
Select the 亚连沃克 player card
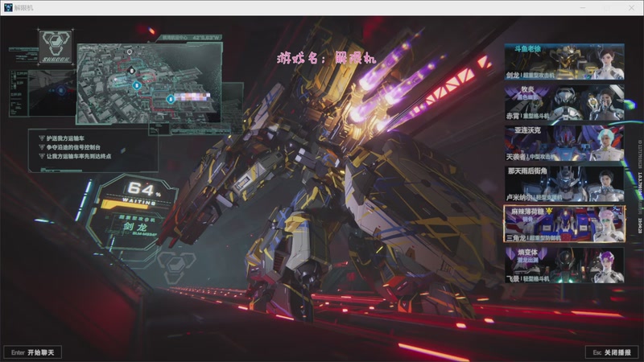tap(564, 143)
